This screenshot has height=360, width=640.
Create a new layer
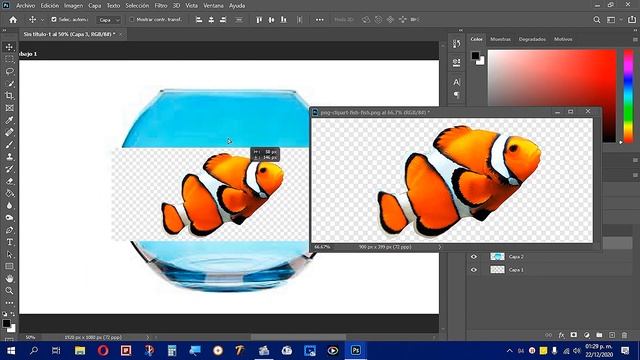coord(612,335)
